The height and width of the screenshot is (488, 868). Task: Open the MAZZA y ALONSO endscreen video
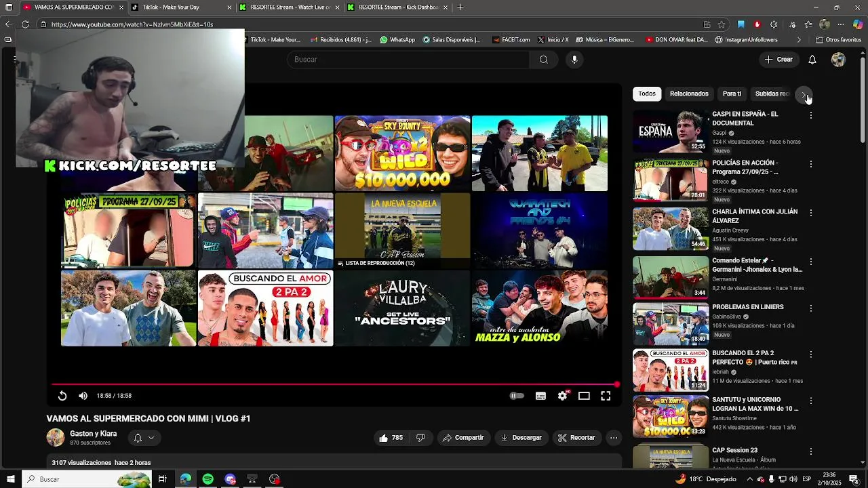[x=540, y=308]
